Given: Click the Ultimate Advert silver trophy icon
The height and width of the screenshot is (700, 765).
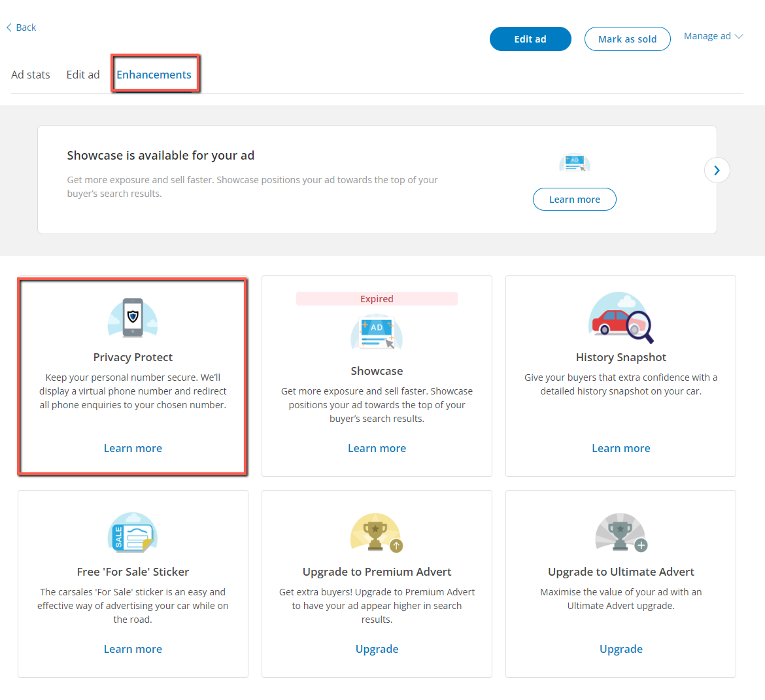Looking at the screenshot, I should point(621,533).
